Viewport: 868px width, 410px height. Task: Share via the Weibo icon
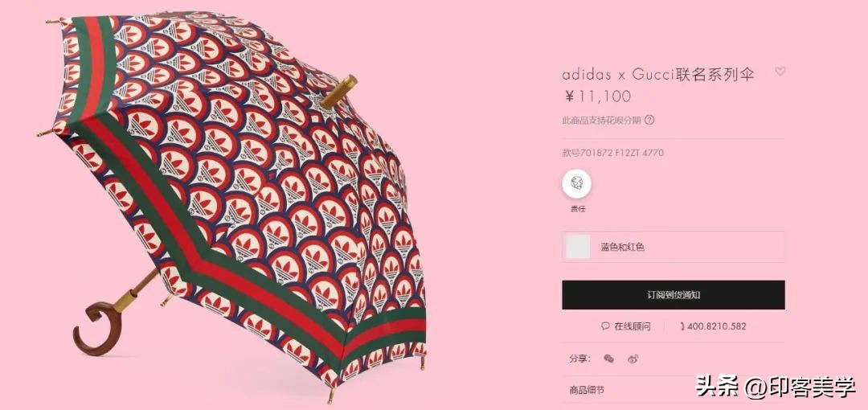point(633,359)
